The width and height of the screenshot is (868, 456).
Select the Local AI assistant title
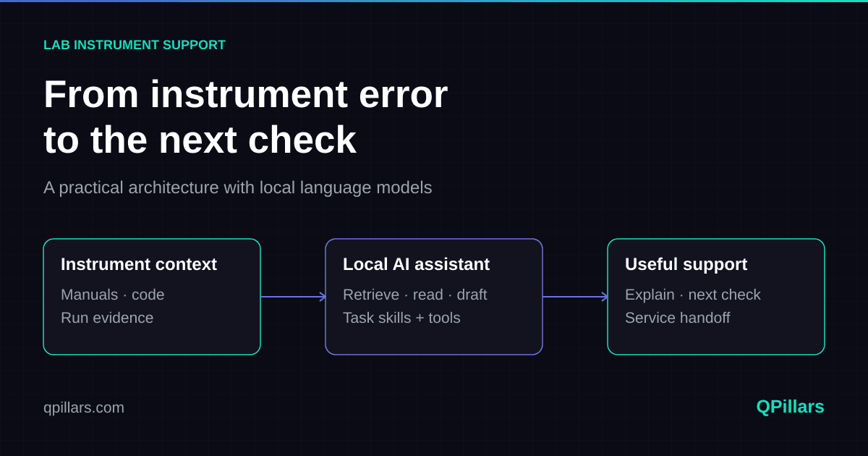tap(416, 264)
